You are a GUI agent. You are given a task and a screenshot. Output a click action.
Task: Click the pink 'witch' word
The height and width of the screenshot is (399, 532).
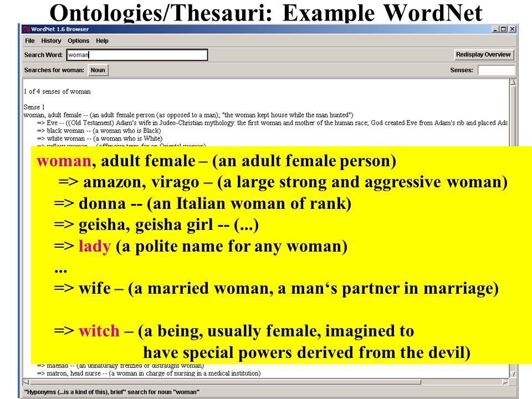pos(99,331)
